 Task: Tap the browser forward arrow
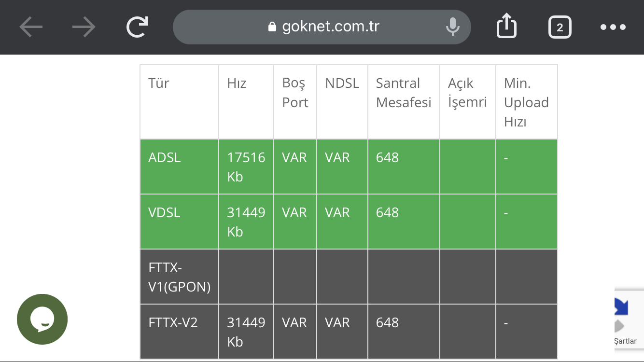coord(84,28)
